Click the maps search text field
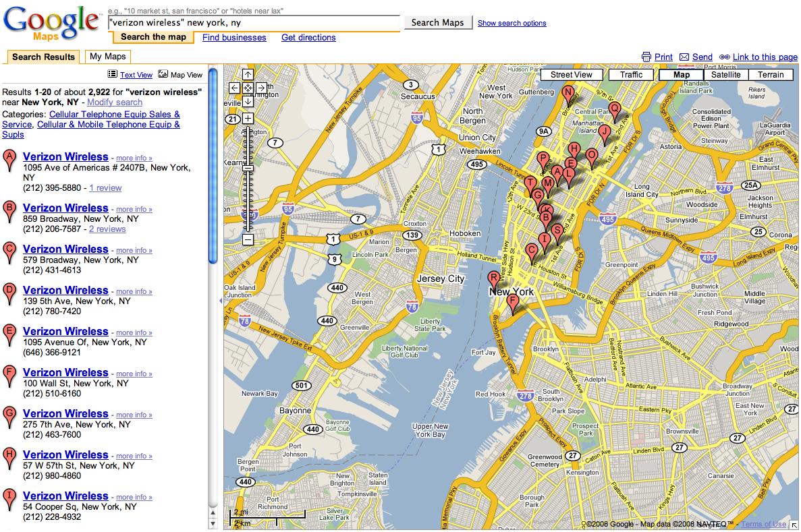This screenshot has width=801, height=532. pos(255,23)
